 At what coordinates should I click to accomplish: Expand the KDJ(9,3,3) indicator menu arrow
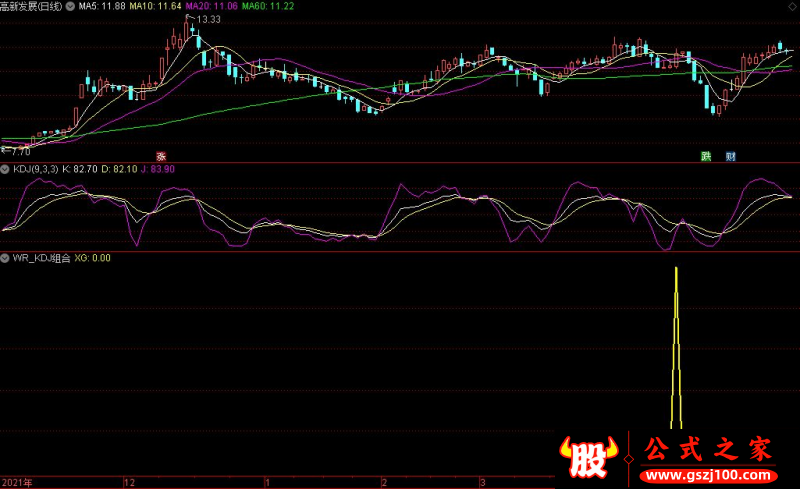(x=5, y=169)
